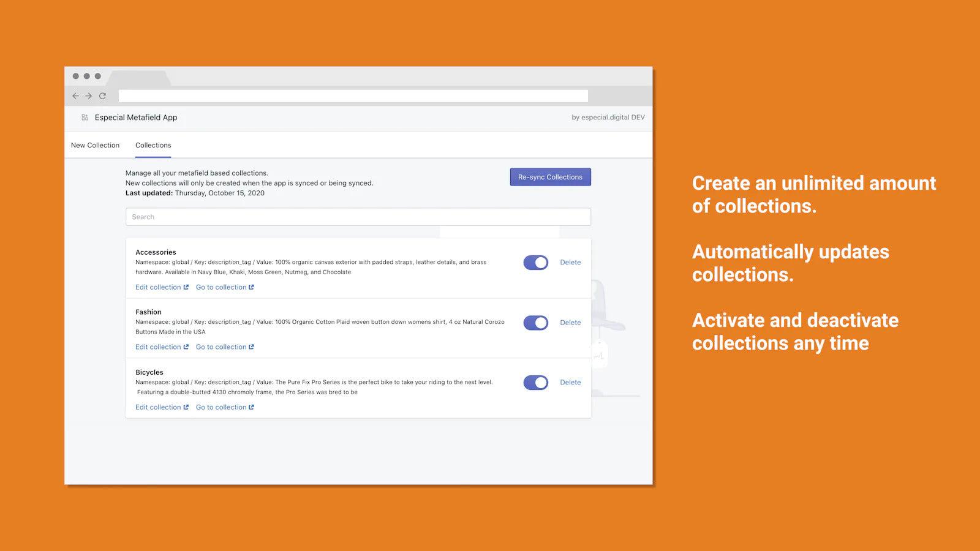Click the browser back arrow icon

[x=75, y=96]
